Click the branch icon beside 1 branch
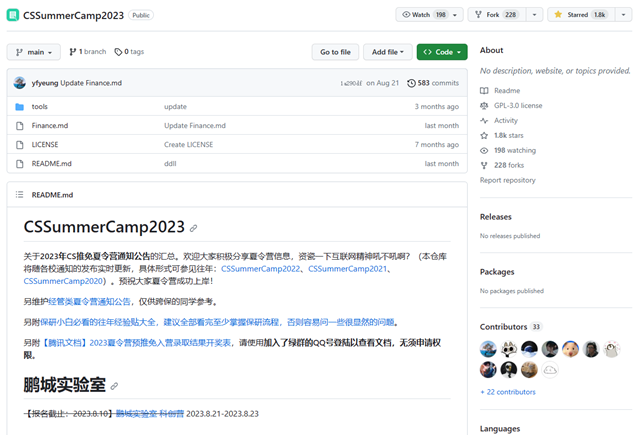The image size is (640, 435). point(73,52)
